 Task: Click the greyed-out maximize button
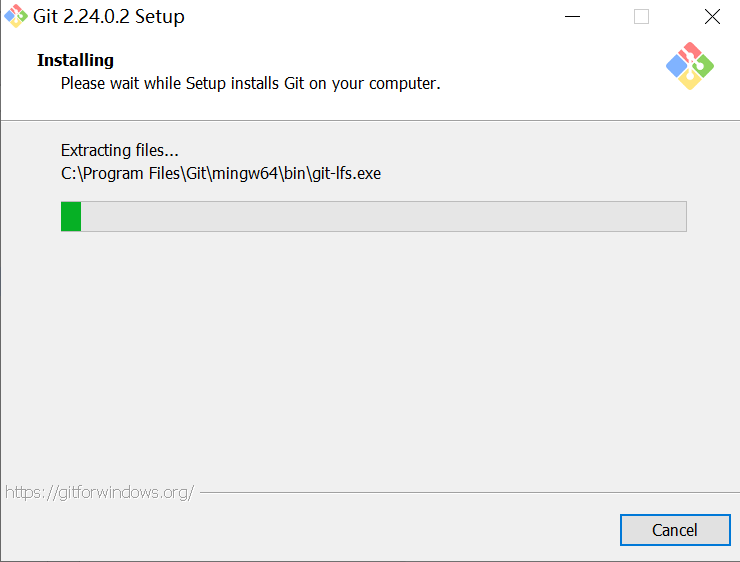click(641, 17)
